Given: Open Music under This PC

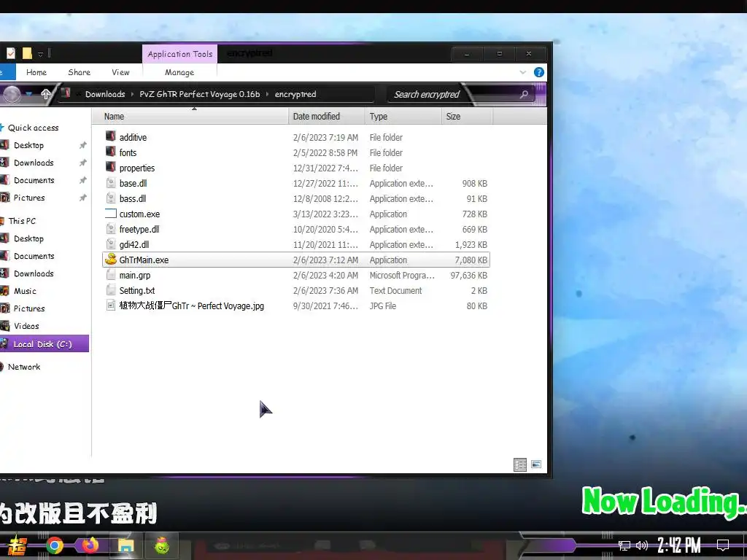Looking at the screenshot, I should coord(25,291).
